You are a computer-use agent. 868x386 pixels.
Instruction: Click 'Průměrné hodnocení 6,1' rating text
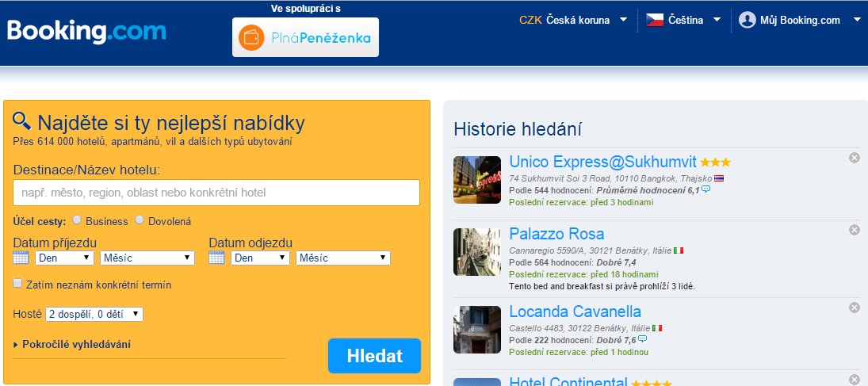[648, 190]
